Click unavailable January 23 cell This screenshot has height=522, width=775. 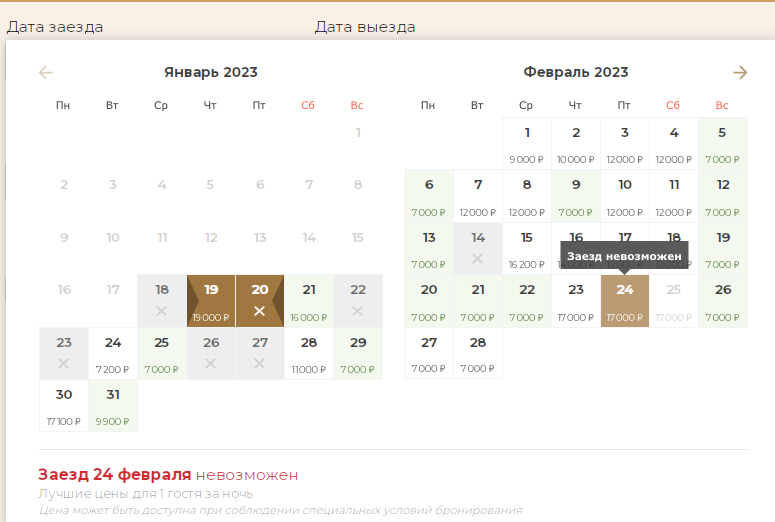(x=64, y=352)
